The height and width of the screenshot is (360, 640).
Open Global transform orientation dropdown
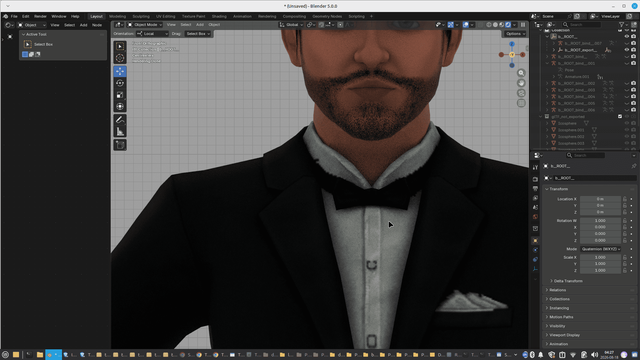click(291, 25)
